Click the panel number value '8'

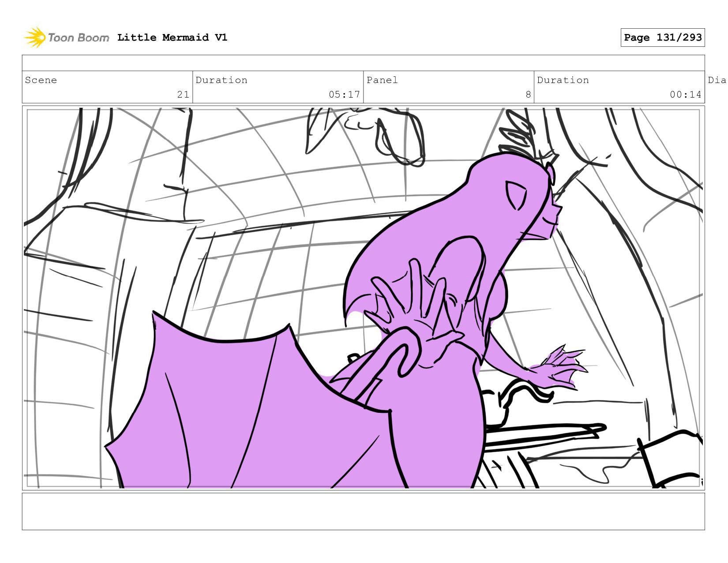[x=528, y=94]
